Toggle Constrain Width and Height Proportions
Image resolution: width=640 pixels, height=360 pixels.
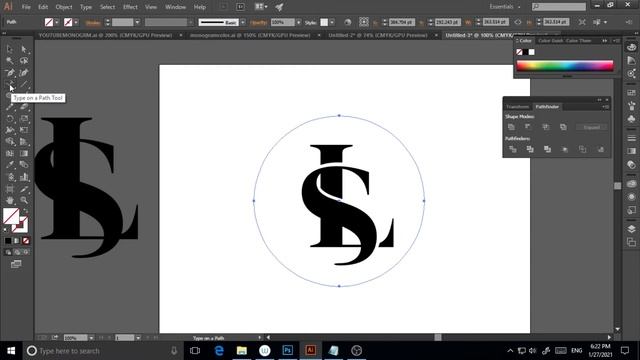point(518,22)
